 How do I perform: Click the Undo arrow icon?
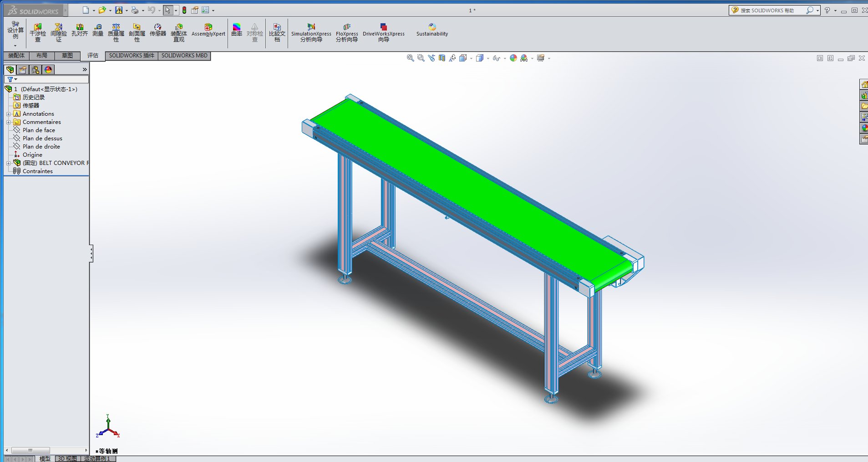151,10
